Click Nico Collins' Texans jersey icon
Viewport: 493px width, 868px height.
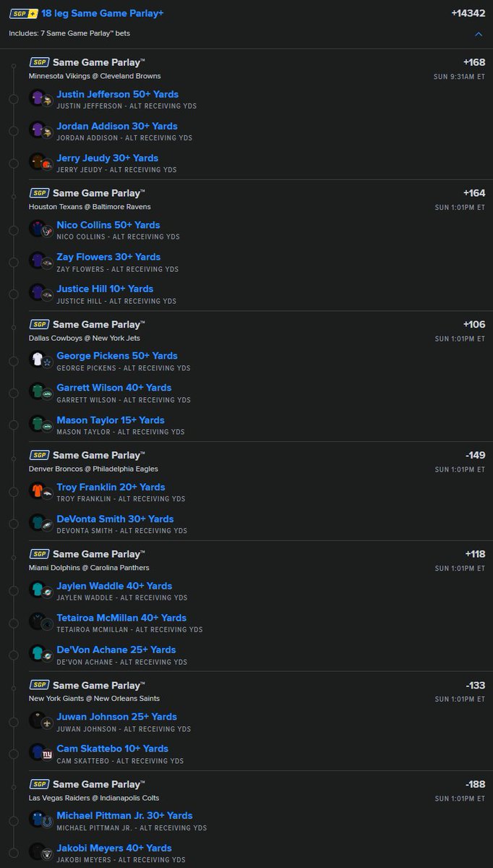tap(38, 228)
